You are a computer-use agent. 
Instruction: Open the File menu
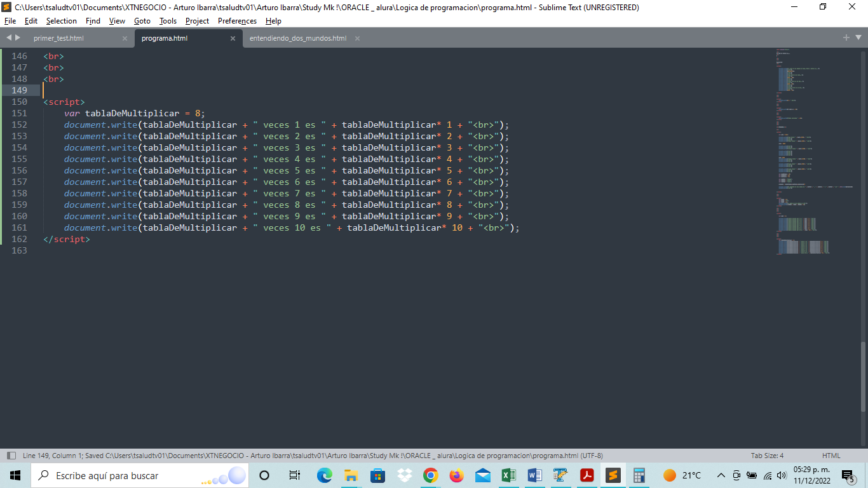pos(10,21)
